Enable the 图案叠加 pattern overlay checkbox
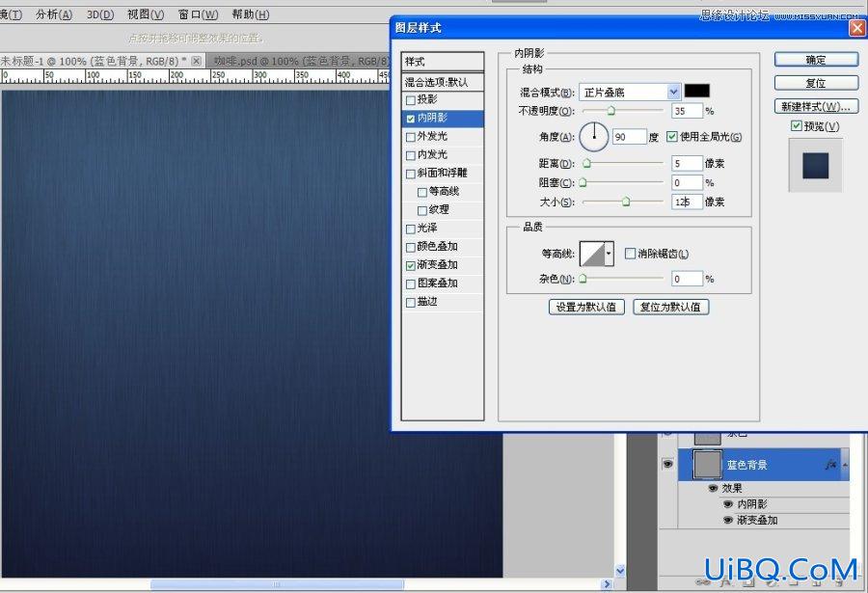 pyautogui.click(x=410, y=284)
